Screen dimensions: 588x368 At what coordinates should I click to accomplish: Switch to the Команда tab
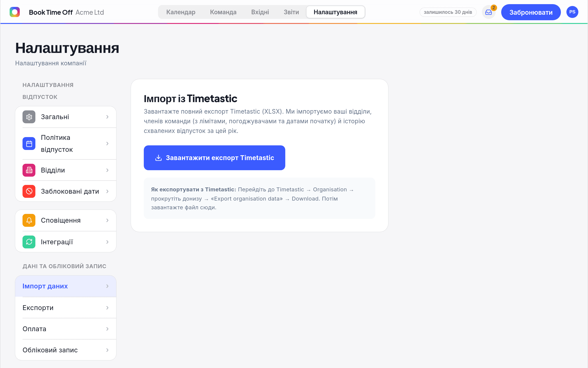pos(223,12)
